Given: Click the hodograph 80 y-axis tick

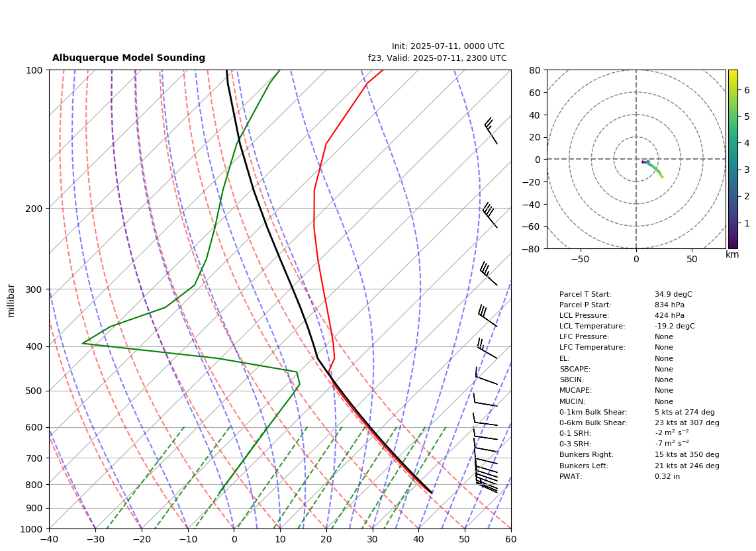Looking at the screenshot, I should (535, 70).
